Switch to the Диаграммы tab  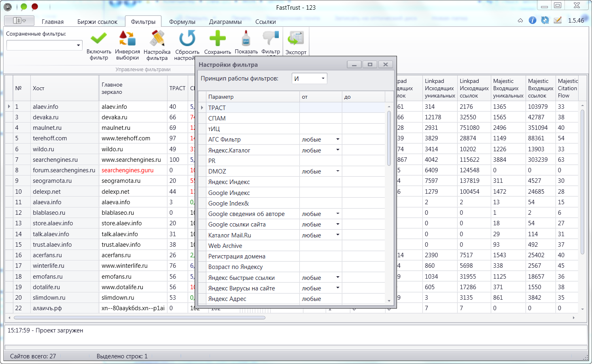[225, 22]
